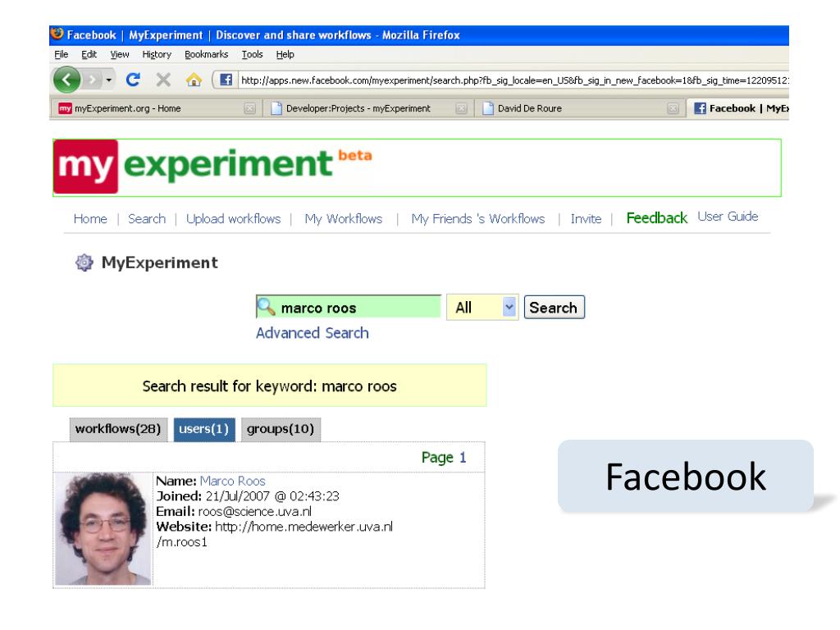Click the magnifier icon in search box
Image resolution: width=840 pixels, height=630 pixels.
pos(266,307)
